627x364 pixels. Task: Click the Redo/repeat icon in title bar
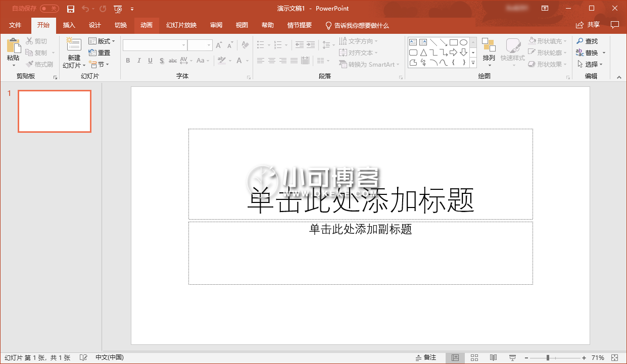click(103, 9)
